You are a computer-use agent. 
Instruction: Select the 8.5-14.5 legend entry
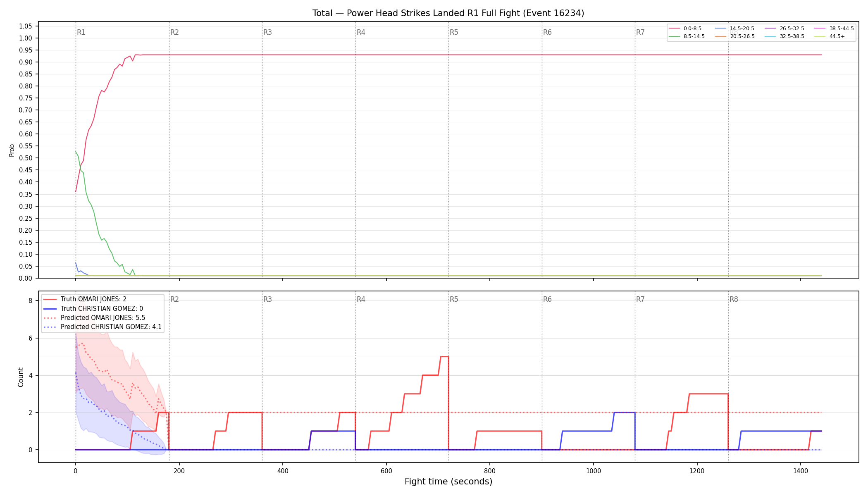click(687, 36)
